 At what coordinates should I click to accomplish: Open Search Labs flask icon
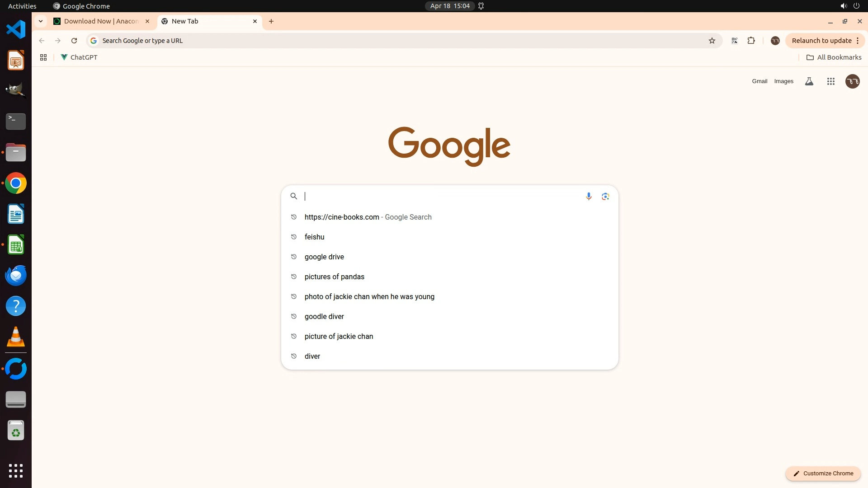coord(809,81)
